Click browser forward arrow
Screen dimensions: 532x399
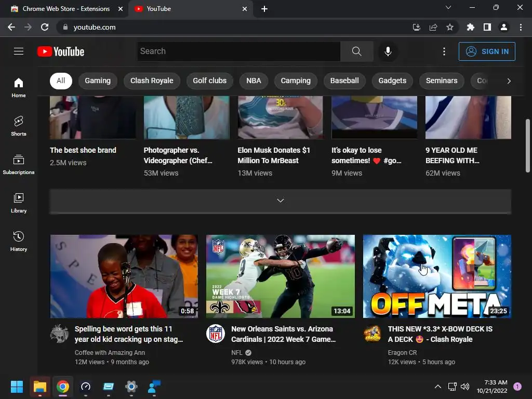click(28, 27)
